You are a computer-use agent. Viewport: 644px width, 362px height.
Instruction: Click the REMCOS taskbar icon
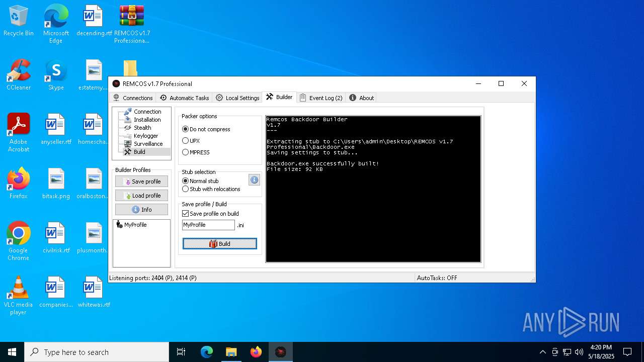281,352
